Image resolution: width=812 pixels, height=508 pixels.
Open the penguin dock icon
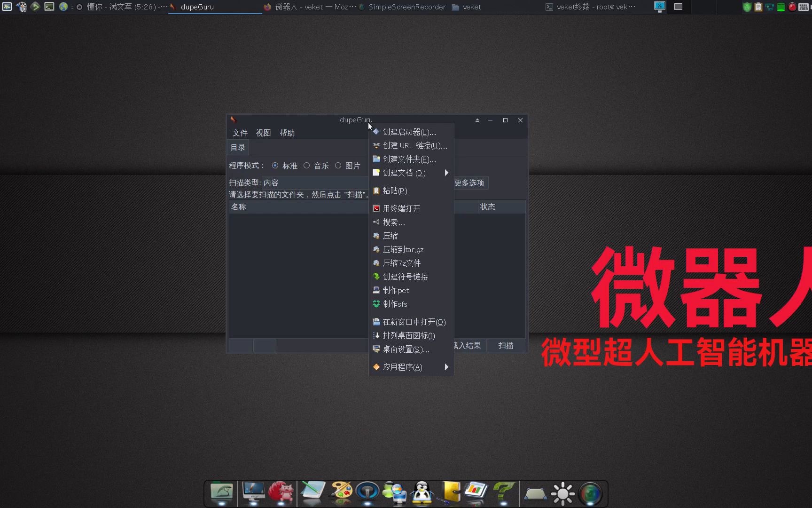tap(422, 493)
